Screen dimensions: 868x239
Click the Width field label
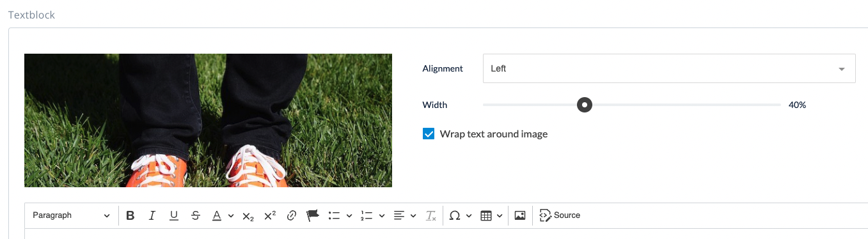435,105
